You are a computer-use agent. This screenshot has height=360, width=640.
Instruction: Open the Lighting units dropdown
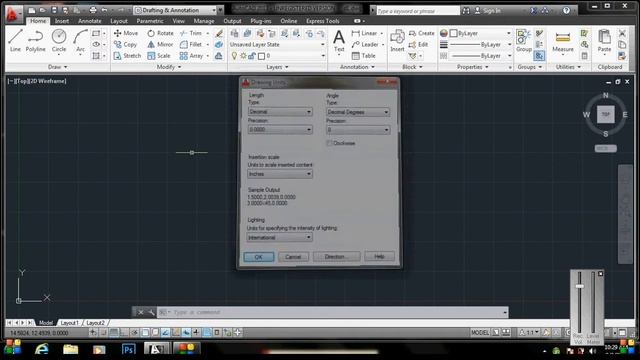[x=280, y=237]
